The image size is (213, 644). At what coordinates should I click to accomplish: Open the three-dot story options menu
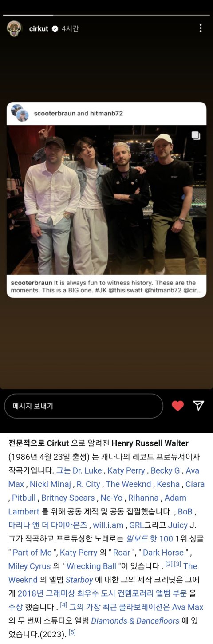tap(201, 28)
